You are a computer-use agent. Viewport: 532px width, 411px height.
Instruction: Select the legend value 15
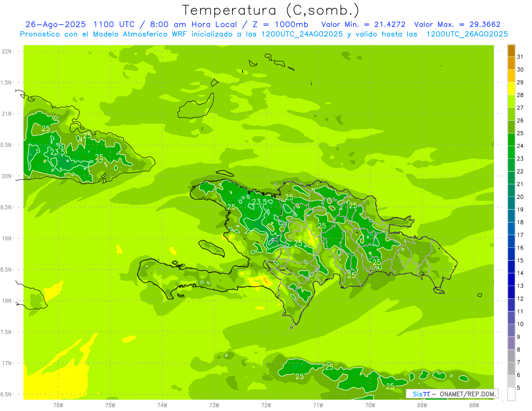tap(520, 260)
